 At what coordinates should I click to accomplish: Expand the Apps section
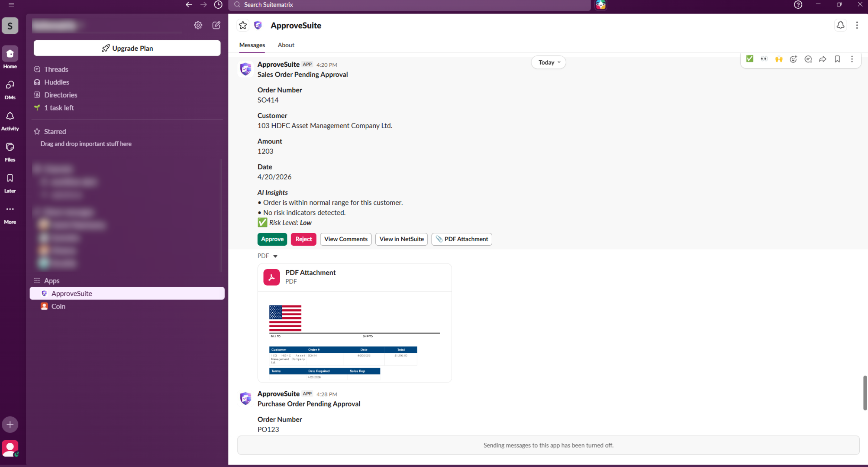[x=52, y=280]
